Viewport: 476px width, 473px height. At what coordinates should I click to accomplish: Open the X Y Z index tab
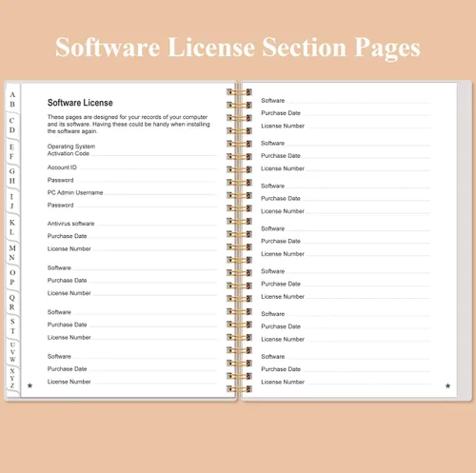[x=12, y=378]
